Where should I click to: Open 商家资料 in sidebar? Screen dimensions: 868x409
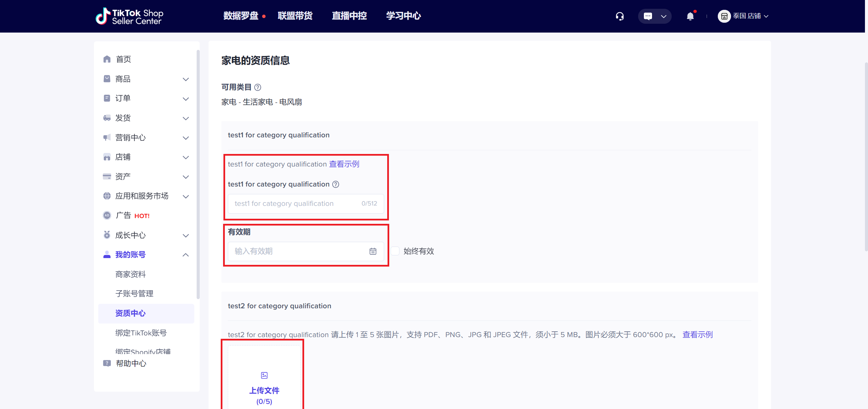(131, 274)
